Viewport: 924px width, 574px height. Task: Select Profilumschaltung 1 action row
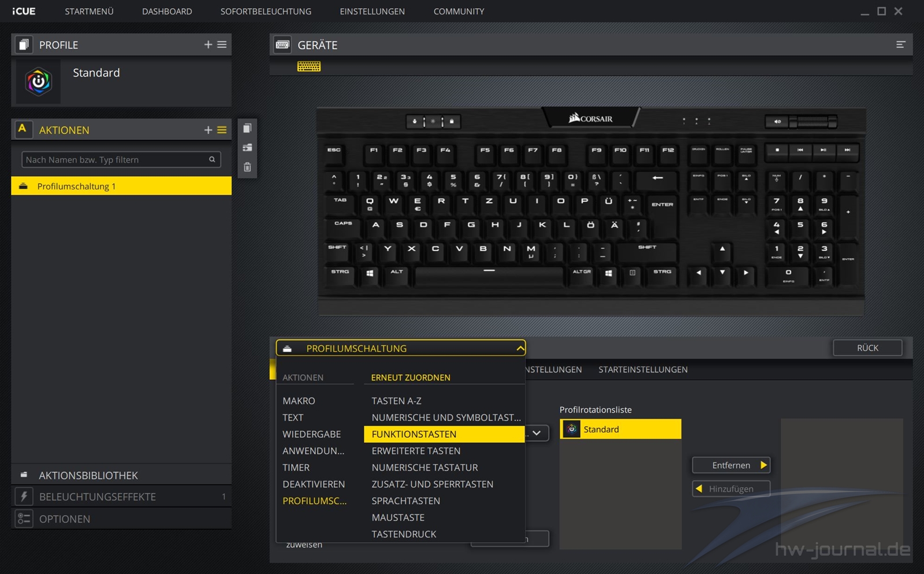pos(121,186)
